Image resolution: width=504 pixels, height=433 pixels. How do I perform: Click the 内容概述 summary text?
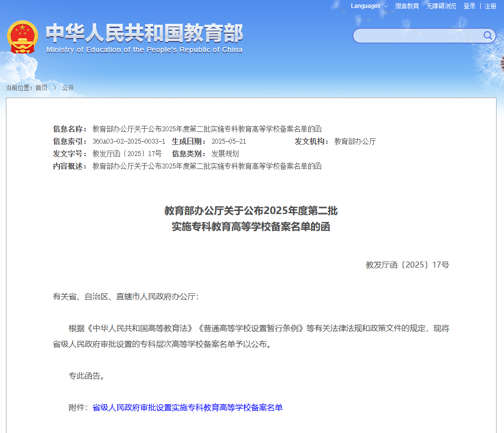(207, 166)
